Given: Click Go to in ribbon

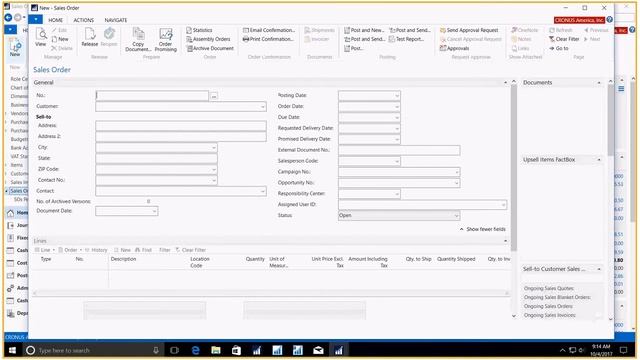Looking at the screenshot, I should (558, 48).
